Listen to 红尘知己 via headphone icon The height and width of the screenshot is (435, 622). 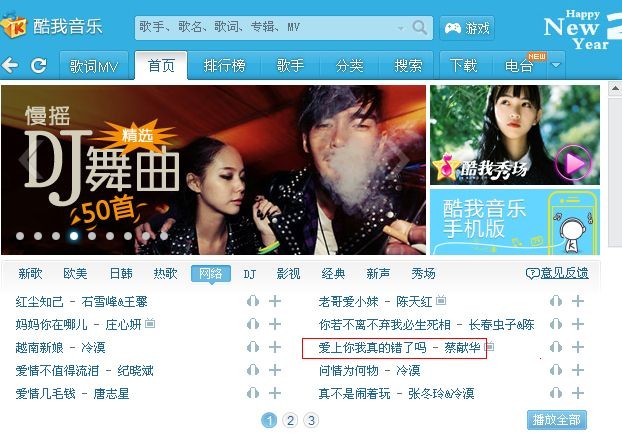(x=253, y=301)
